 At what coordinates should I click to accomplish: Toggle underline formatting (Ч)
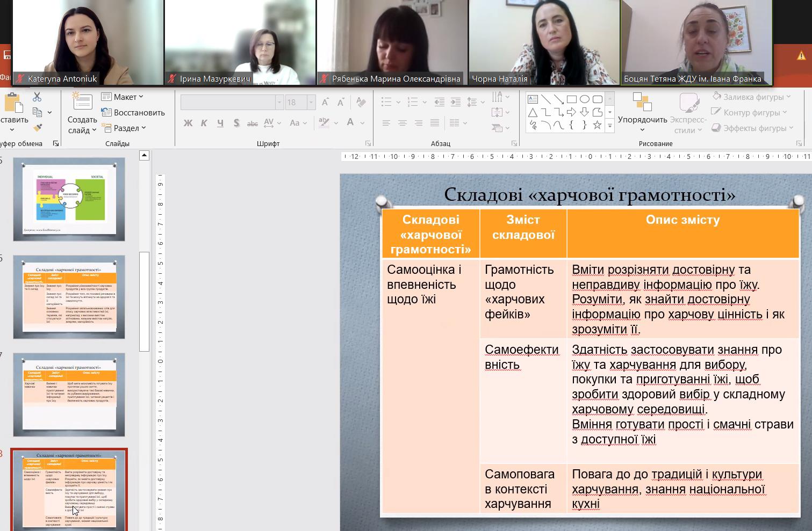220,123
